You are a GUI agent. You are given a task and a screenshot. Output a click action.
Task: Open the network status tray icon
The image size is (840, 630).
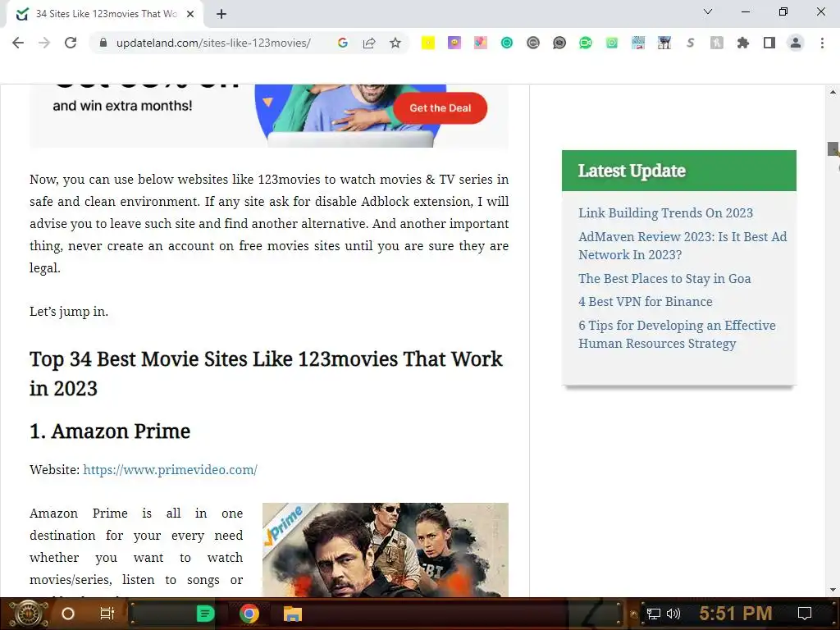654,614
